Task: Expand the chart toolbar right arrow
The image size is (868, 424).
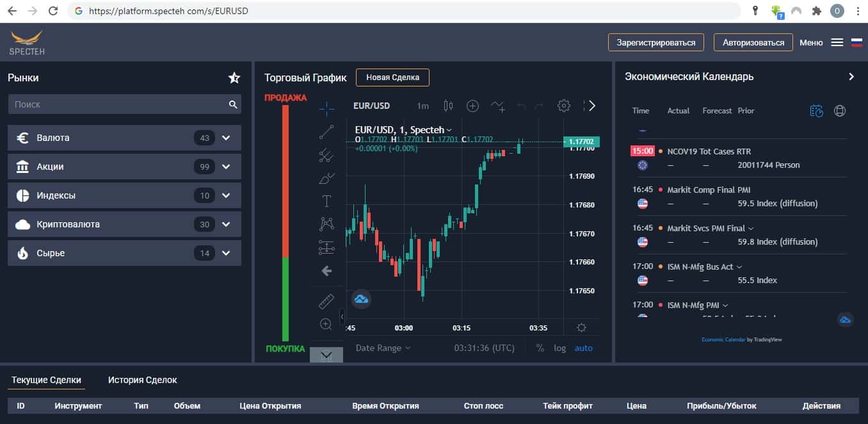Action: point(592,106)
